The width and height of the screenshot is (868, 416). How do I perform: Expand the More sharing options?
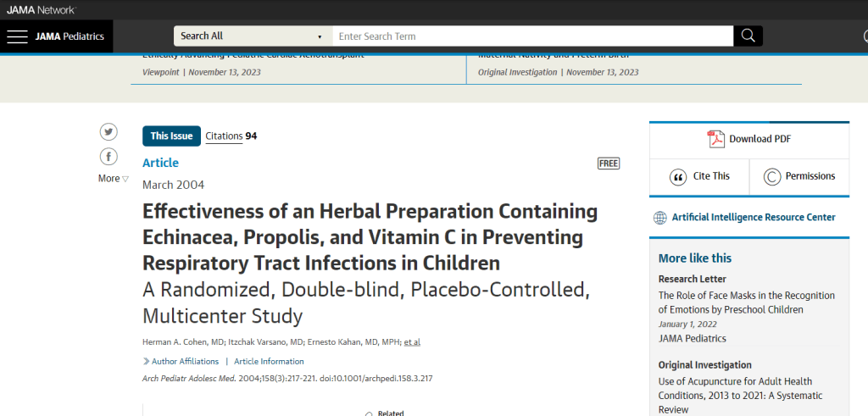(x=114, y=178)
